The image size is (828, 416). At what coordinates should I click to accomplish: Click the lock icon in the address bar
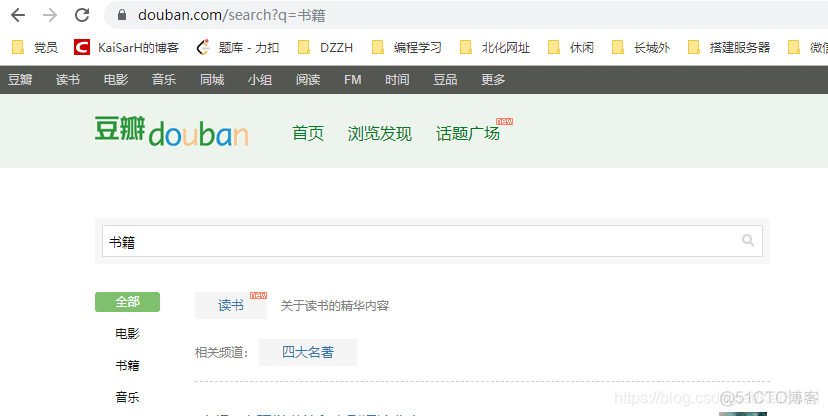pos(122,15)
